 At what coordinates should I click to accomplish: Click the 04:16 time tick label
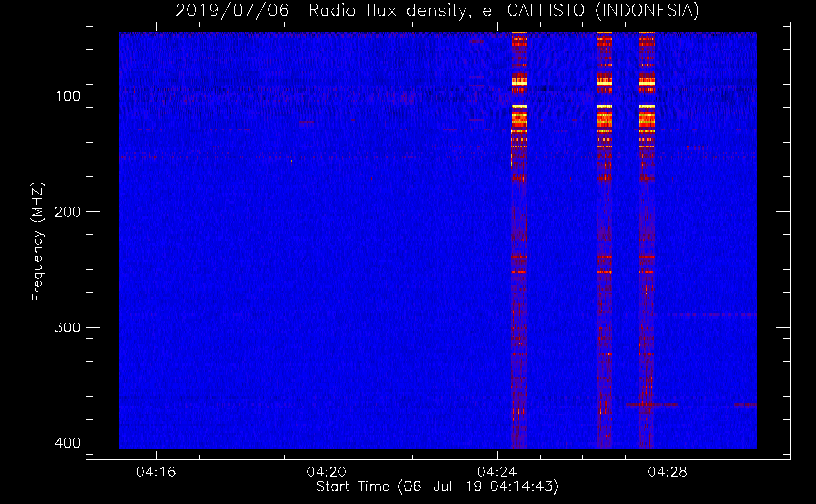coord(156,472)
